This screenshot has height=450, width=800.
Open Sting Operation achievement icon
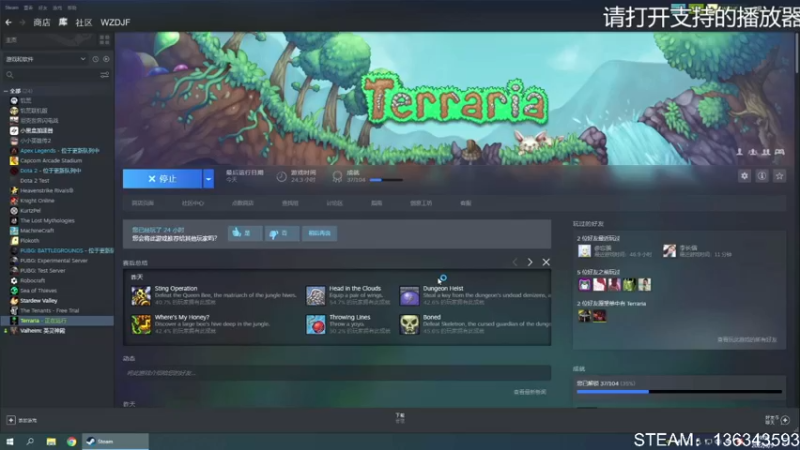coord(141,296)
